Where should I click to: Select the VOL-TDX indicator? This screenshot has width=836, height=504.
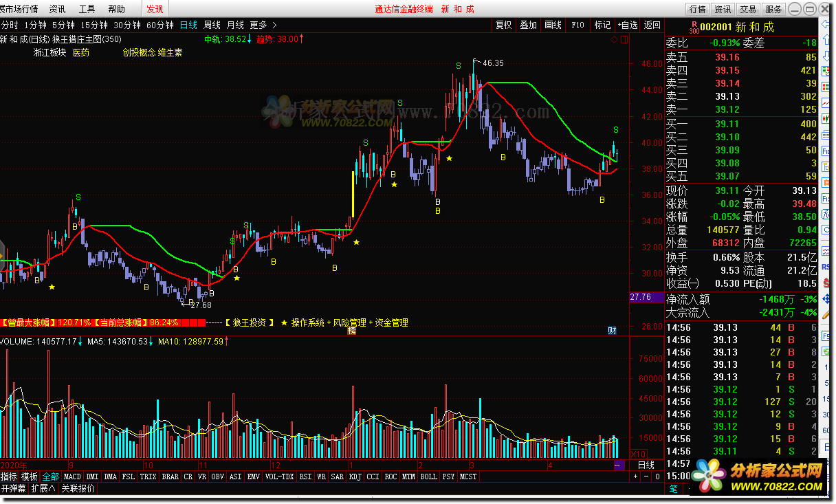[x=279, y=476]
